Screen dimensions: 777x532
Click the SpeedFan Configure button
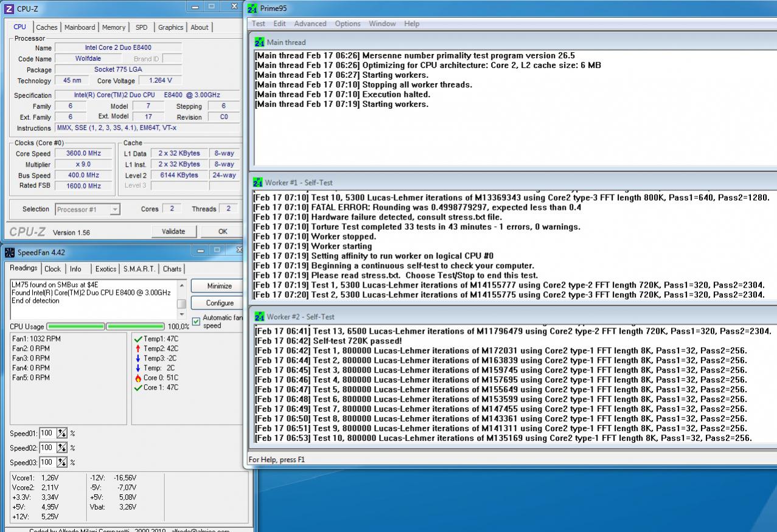point(219,303)
